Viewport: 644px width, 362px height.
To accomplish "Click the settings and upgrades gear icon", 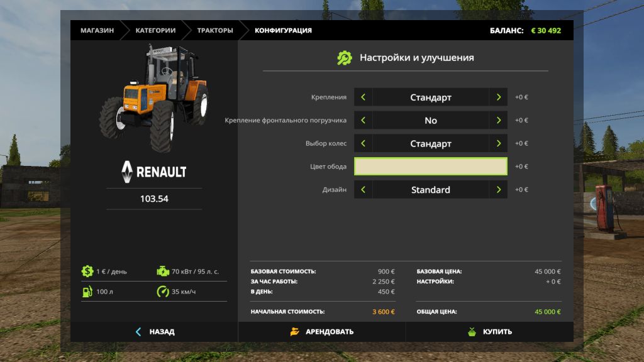I will tap(345, 58).
